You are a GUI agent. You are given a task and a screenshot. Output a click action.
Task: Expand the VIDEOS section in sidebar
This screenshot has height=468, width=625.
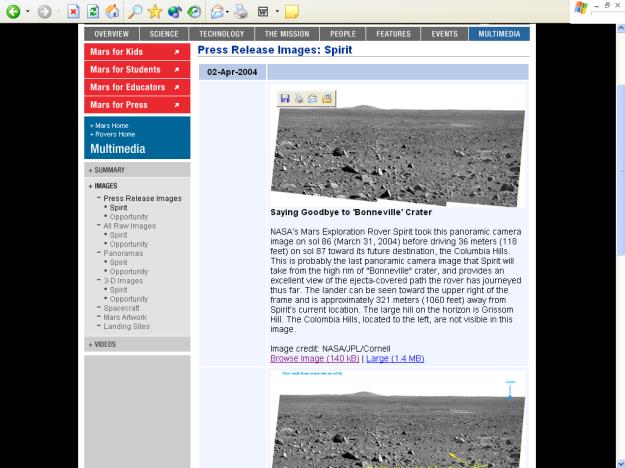[104, 344]
